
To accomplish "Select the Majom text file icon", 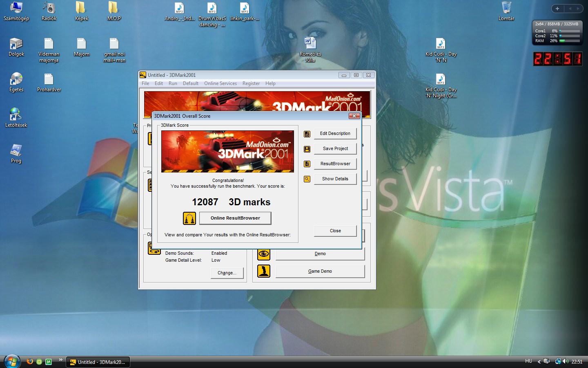I will pyautogui.click(x=81, y=47).
